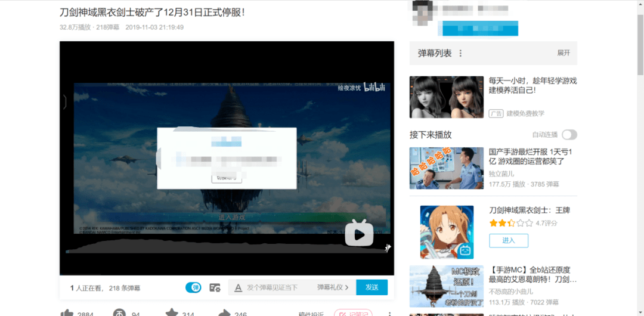Click the favorite star icon
The width and height of the screenshot is (644, 316).
172,313
